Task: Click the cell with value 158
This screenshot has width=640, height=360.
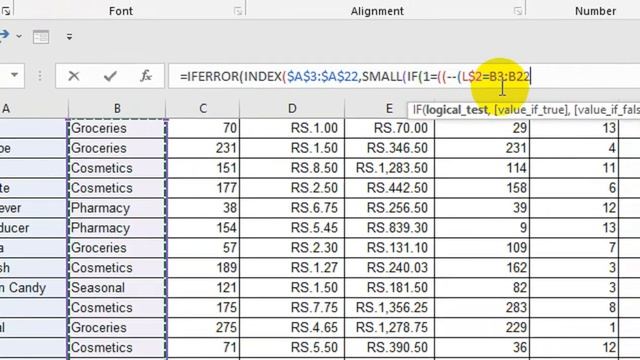Action: [482, 188]
